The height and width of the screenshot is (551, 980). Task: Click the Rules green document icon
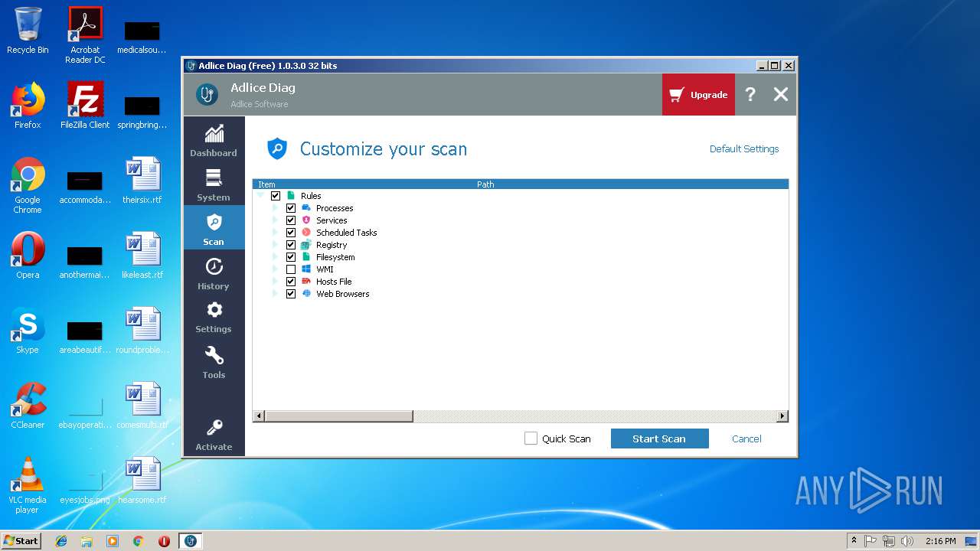[x=291, y=196]
